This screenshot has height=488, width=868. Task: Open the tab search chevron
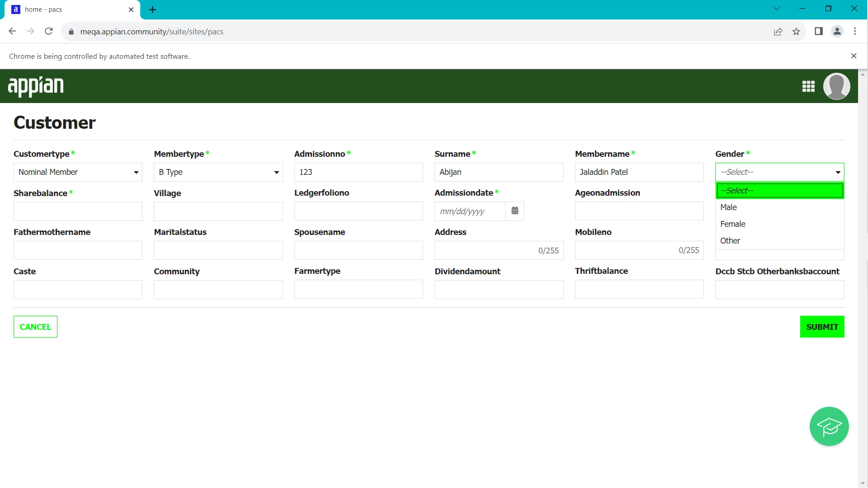pyautogui.click(x=777, y=9)
